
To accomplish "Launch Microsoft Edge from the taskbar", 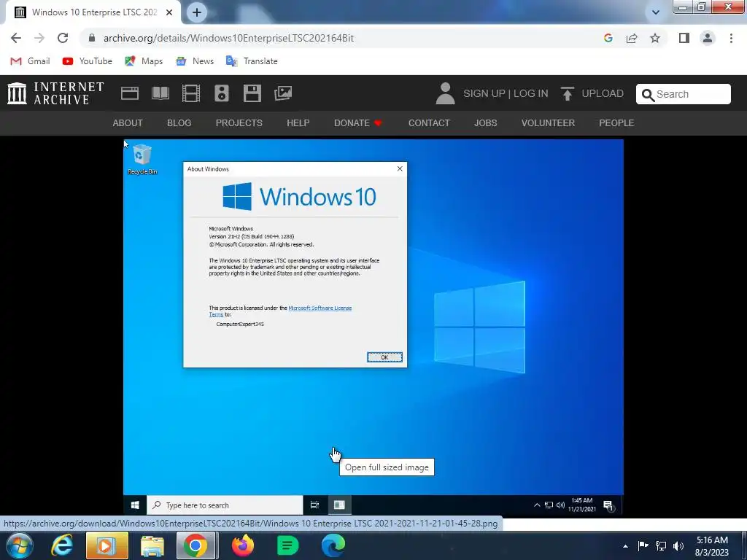I will click(x=333, y=545).
